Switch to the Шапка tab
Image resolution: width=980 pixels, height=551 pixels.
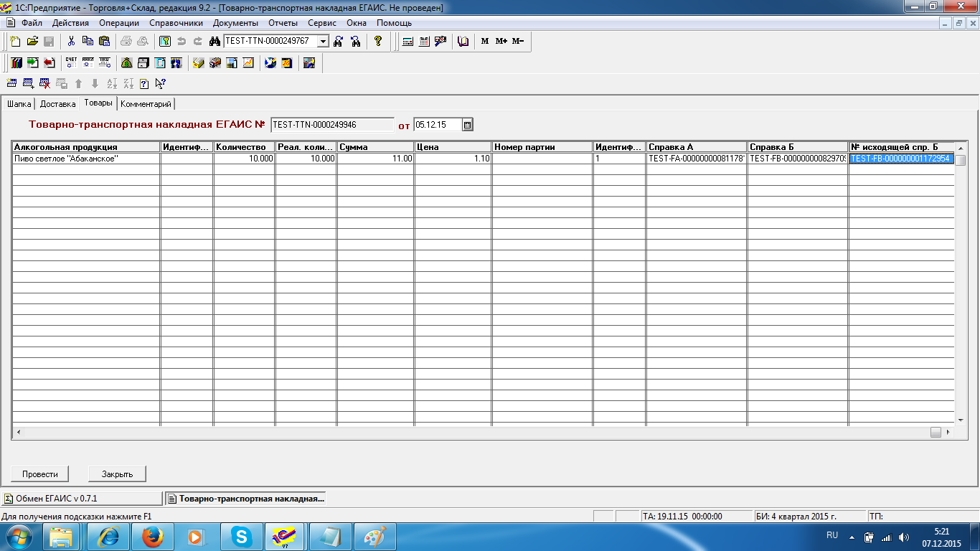(x=19, y=104)
